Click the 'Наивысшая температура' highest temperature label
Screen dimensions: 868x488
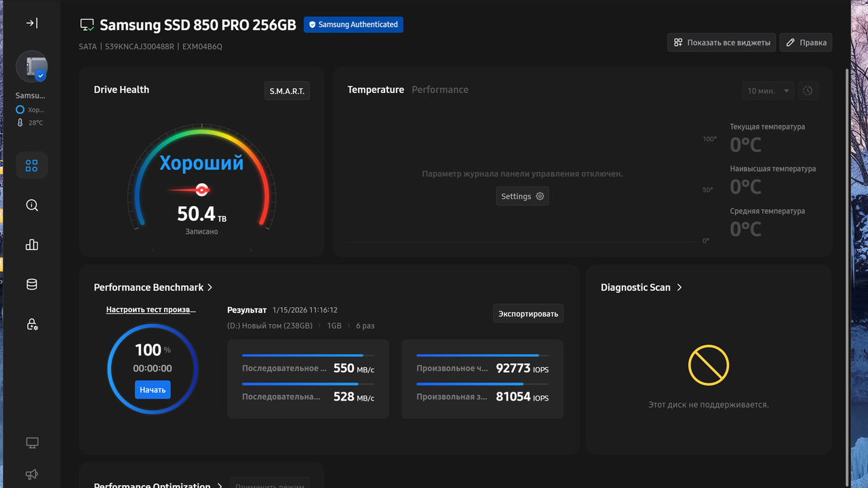click(773, 169)
